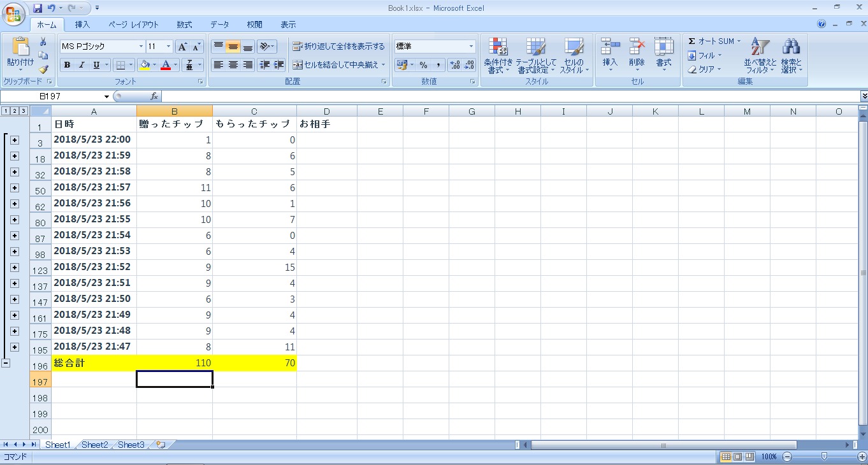Open the number format dropdown
Viewport: 868px width, 465px height.
[472, 46]
